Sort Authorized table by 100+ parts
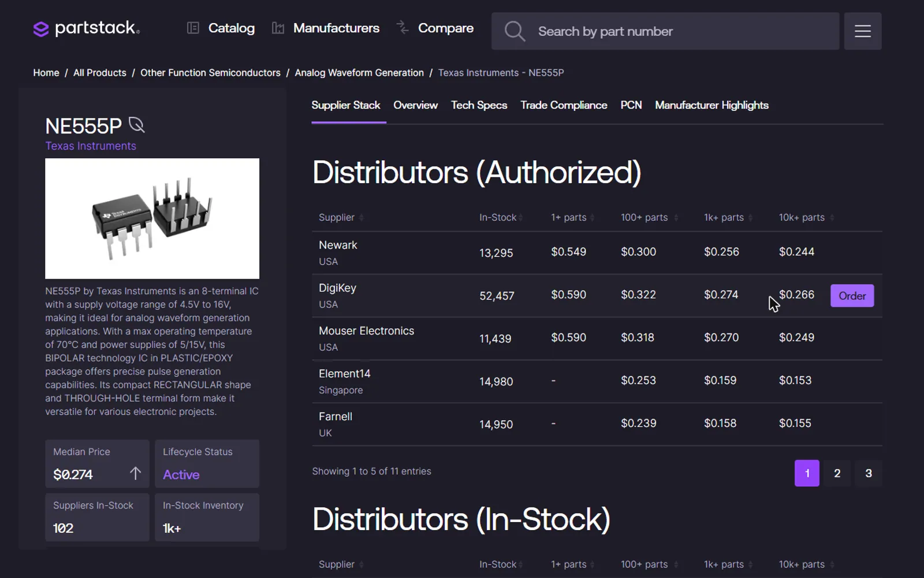This screenshot has height=578, width=924. click(x=649, y=217)
